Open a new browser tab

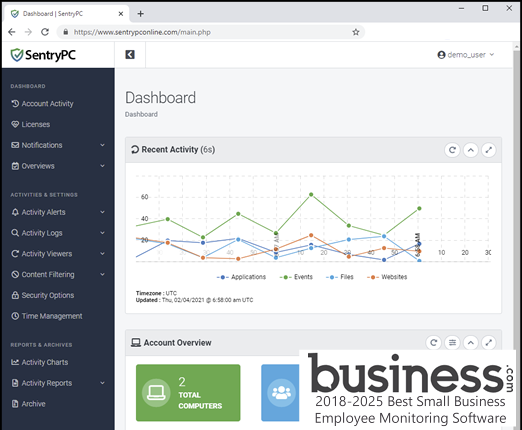(x=141, y=14)
